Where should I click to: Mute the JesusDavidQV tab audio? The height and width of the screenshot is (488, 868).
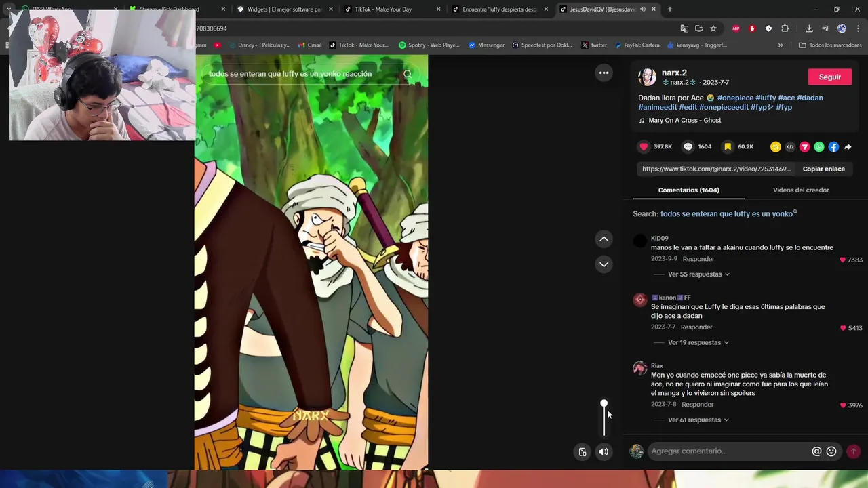click(642, 9)
